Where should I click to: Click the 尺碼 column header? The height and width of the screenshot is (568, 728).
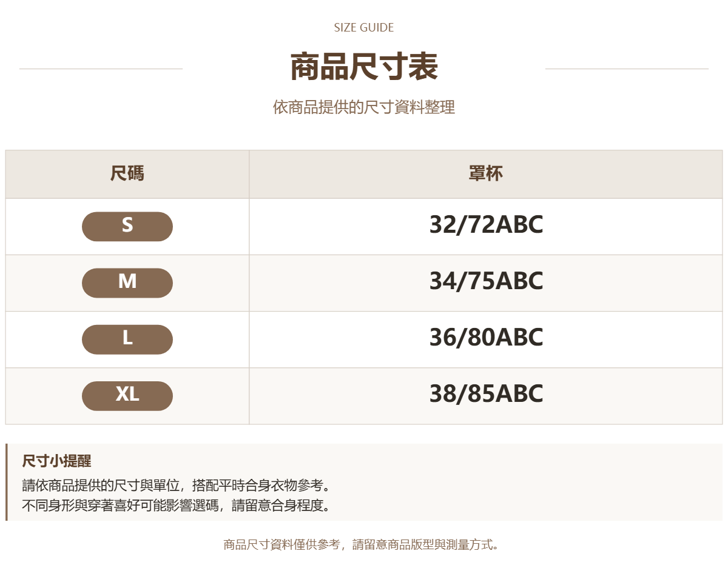pos(127,174)
